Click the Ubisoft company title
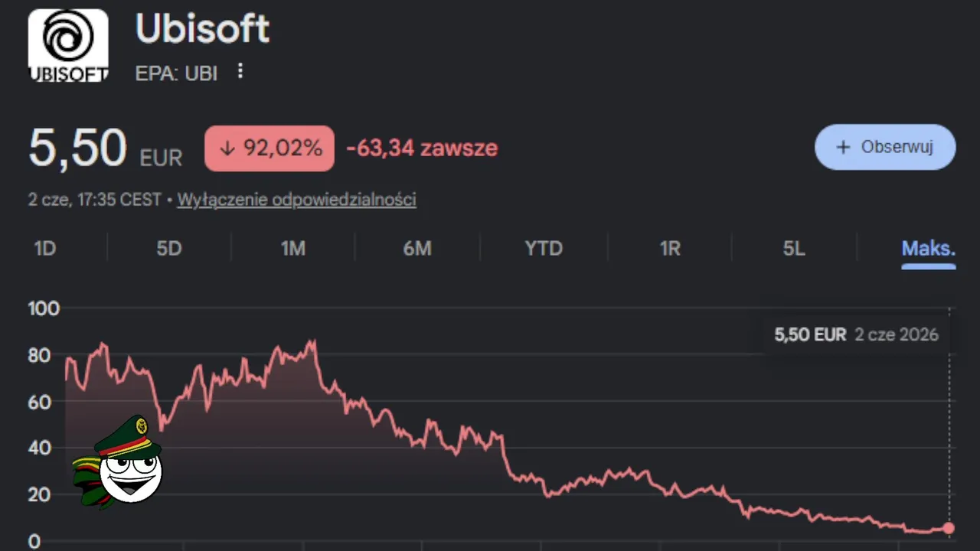980x551 pixels. click(203, 28)
